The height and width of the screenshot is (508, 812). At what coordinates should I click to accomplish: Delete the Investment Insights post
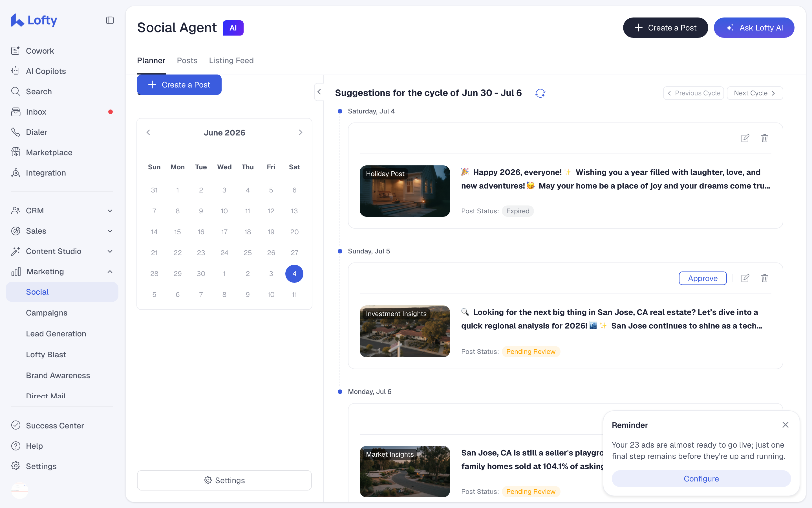tap(765, 278)
